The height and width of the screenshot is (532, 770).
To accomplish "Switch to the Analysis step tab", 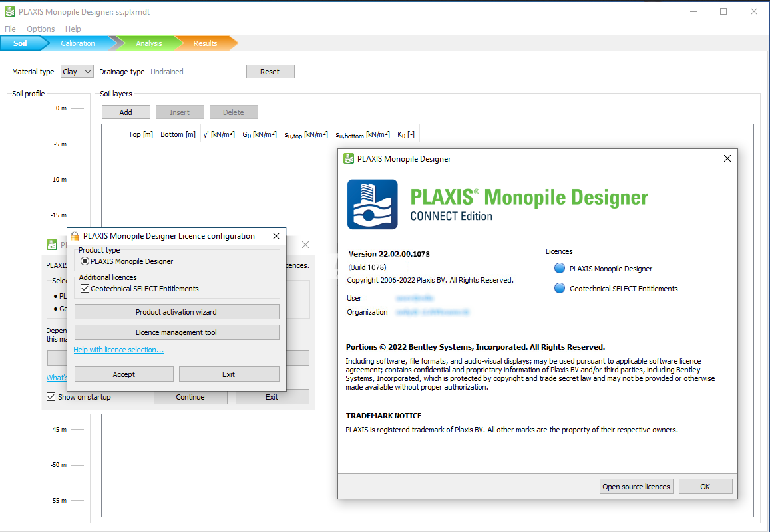I will point(149,43).
